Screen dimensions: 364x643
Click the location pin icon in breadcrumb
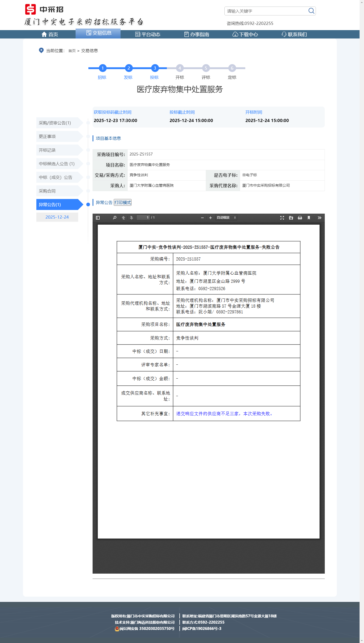point(41,50)
